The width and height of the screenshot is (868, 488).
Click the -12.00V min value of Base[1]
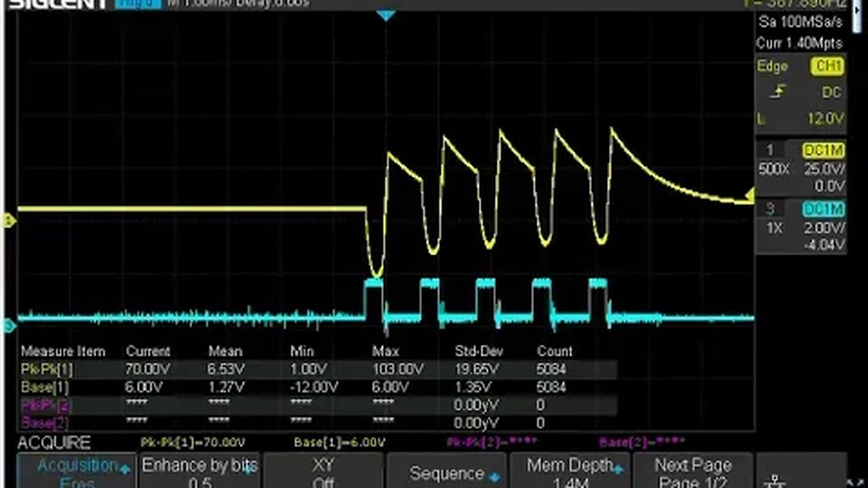coord(315,388)
